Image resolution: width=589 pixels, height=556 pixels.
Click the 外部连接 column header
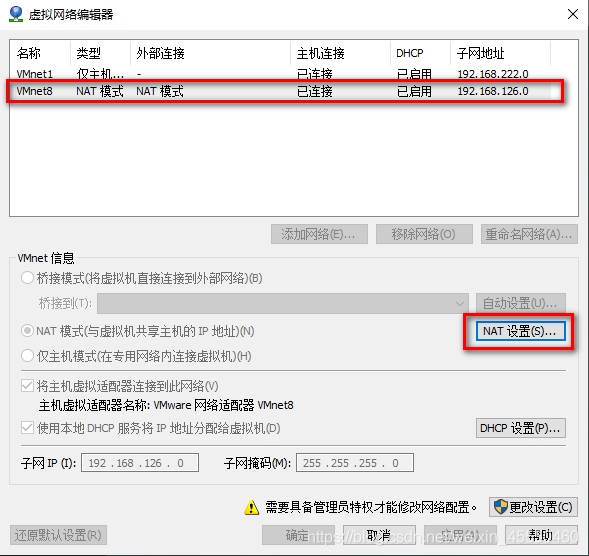[x=210, y=53]
